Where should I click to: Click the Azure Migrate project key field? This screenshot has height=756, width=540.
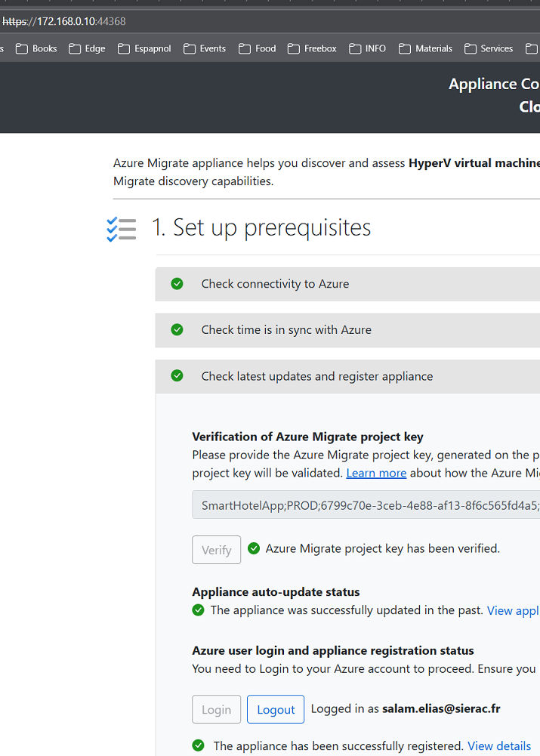tap(366, 505)
